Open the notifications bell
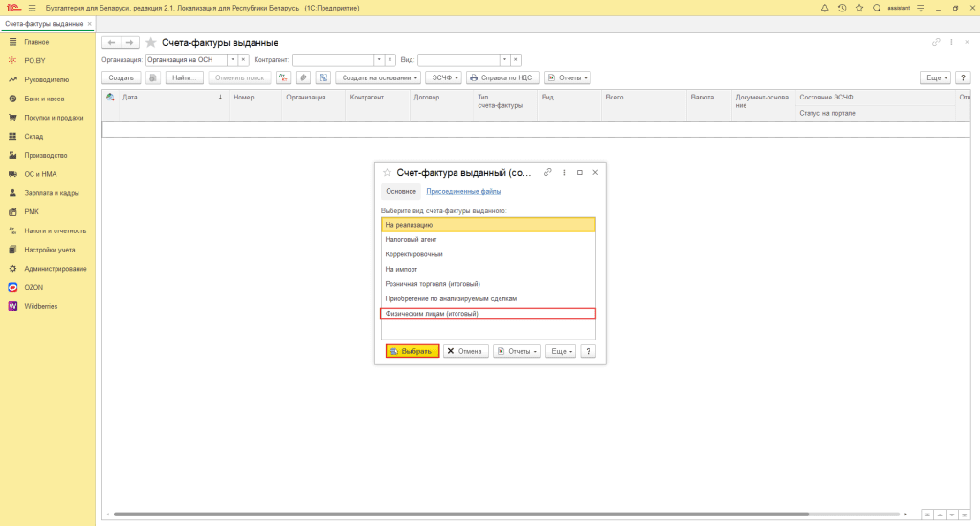The width and height of the screenshot is (980, 526). click(x=824, y=8)
